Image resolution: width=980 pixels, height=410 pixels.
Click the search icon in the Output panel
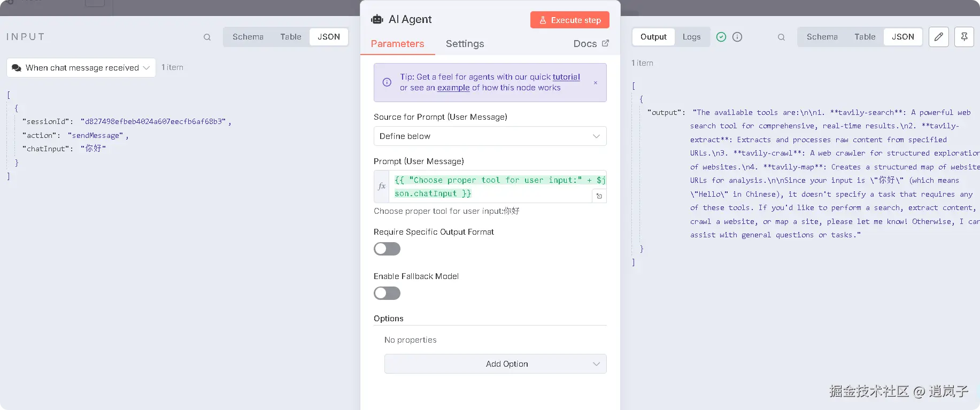coord(781,37)
